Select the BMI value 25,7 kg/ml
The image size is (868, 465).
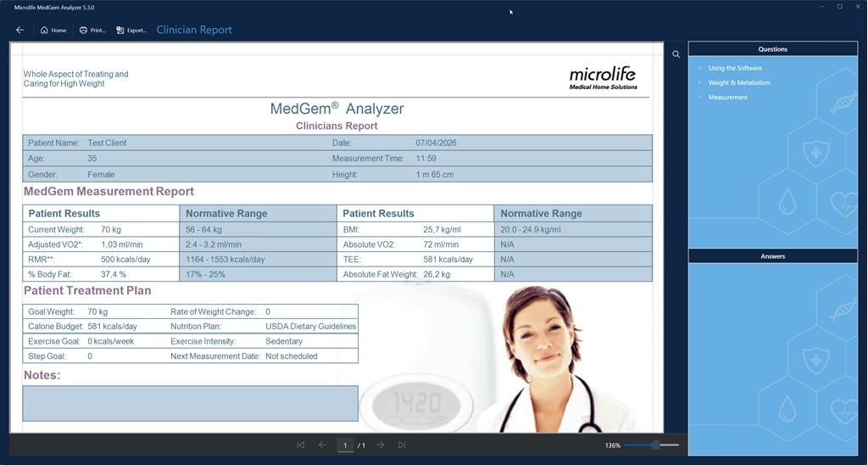[442, 229]
